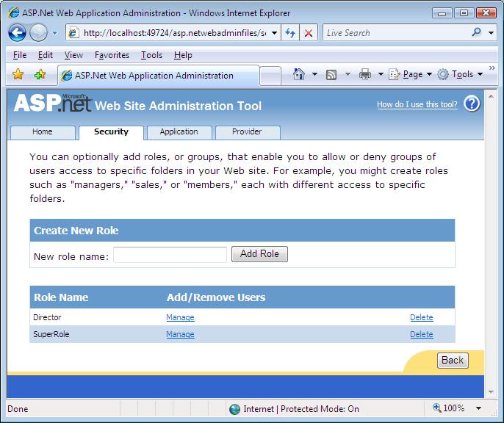Click the 'Create New Role' heading
The width and height of the screenshot is (504, 423).
76,231
